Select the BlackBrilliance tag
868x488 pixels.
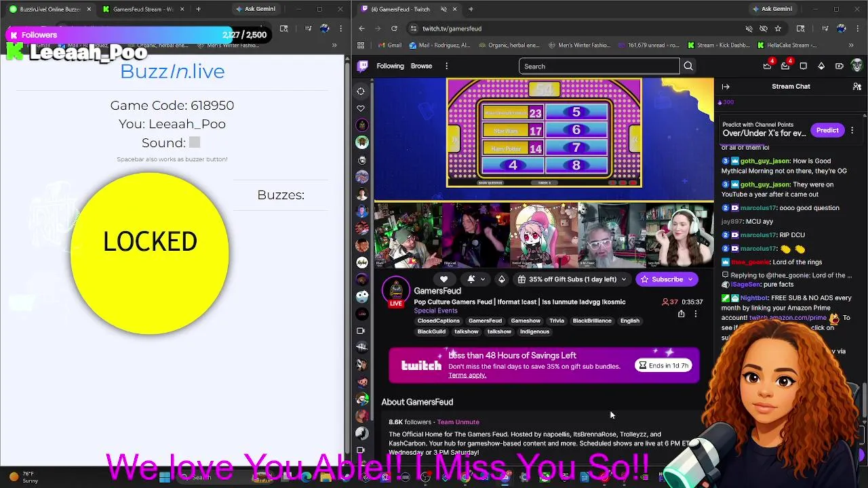point(592,321)
